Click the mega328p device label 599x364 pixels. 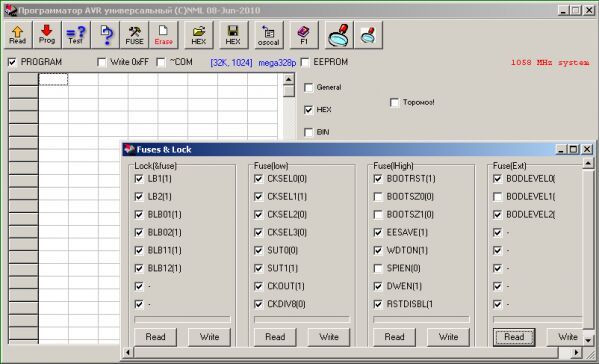277,63
